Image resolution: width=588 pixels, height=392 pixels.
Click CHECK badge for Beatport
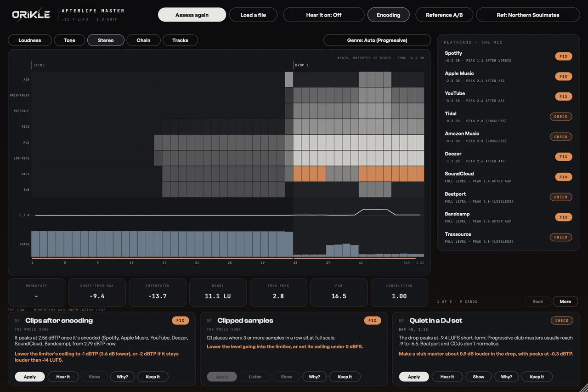[x=561, y=197]
